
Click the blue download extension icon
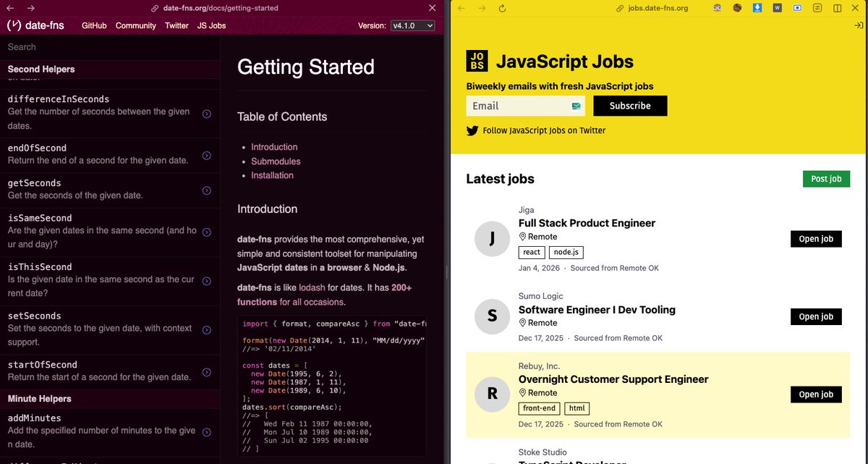point(758,8)
